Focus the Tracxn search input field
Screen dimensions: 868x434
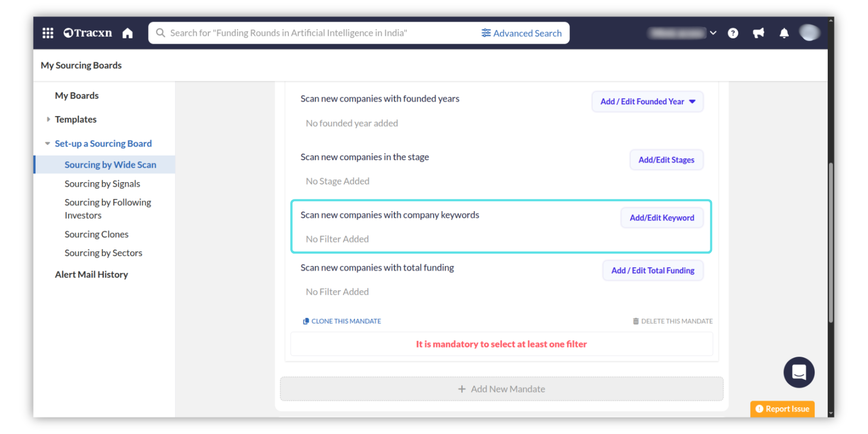(x=316, y=33)
